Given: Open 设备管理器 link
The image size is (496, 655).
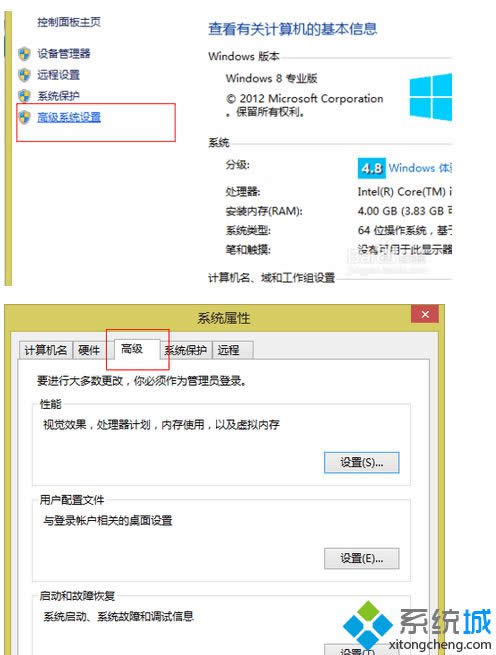Looking at the screenshot, I should 64,53.
